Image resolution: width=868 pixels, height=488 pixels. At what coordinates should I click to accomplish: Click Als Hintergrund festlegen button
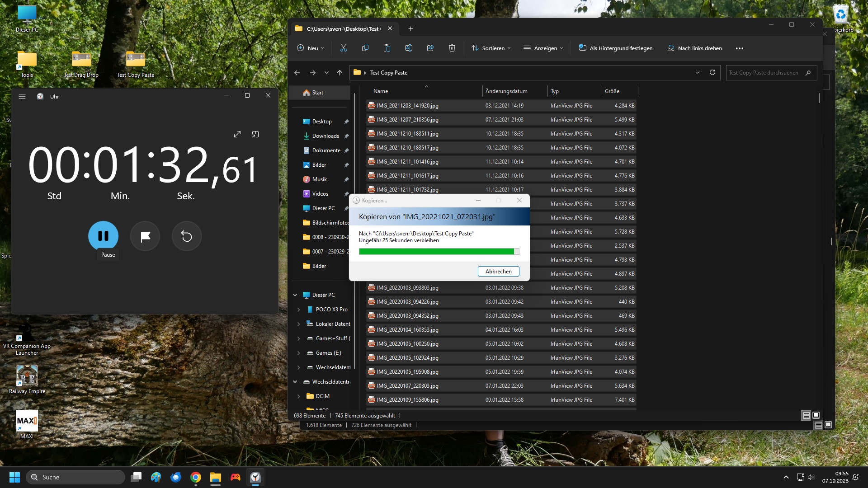[x=616, y=48]
